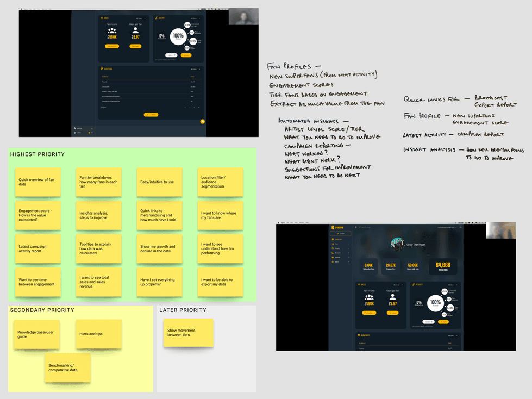Click the Settings gear icon in upper screenshot sidebar
This screenshot has height=399, width=532.
74,128
